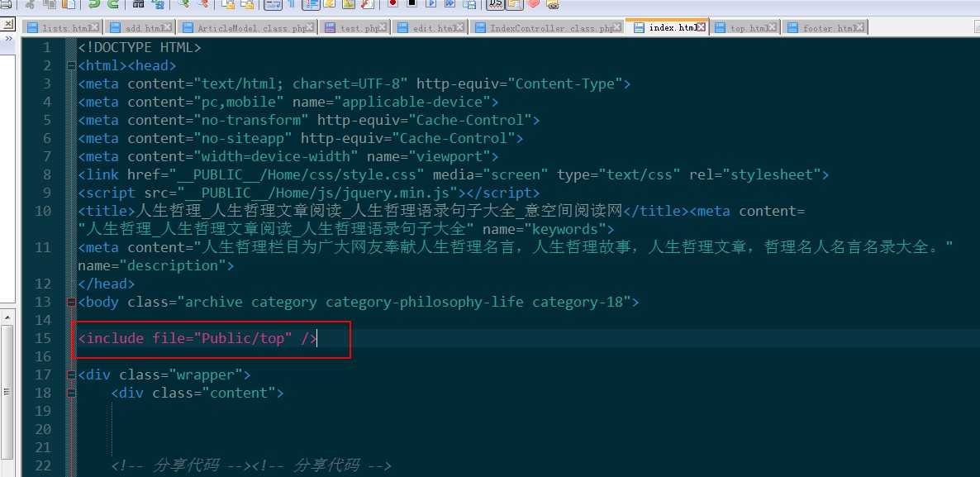Collapse the body fold marker on line 13
The image size is (980, 477).
click(x=70, y=303)
